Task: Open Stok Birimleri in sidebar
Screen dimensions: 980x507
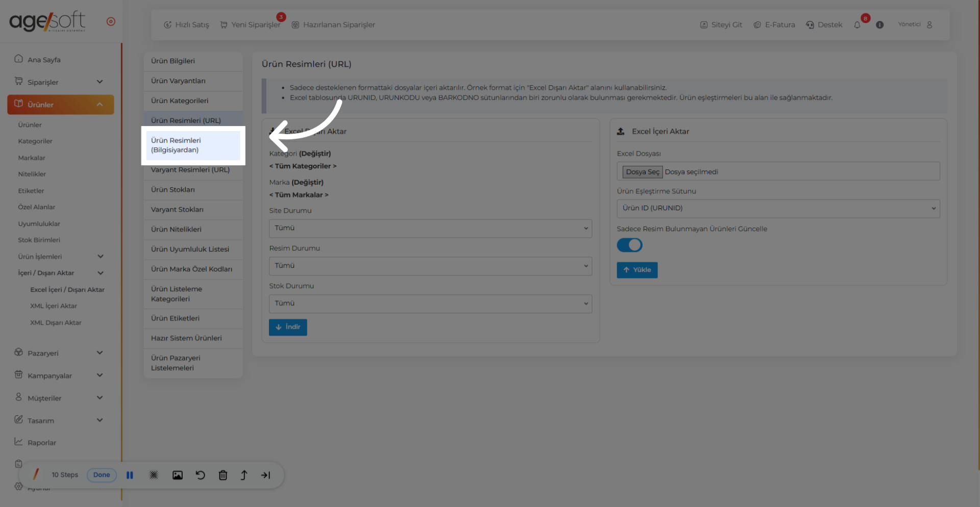Action: click(x=39, y=240)
